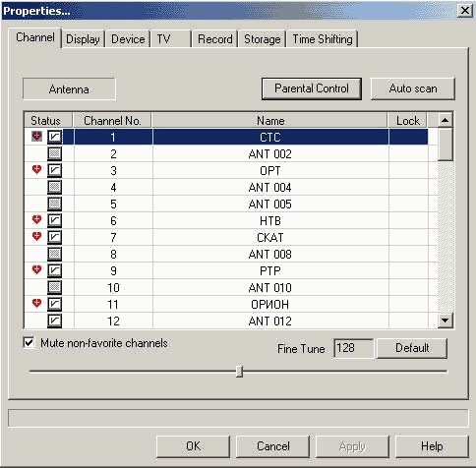Select the PTP channel name
The image size is (476, 468).
click(270, 270)
